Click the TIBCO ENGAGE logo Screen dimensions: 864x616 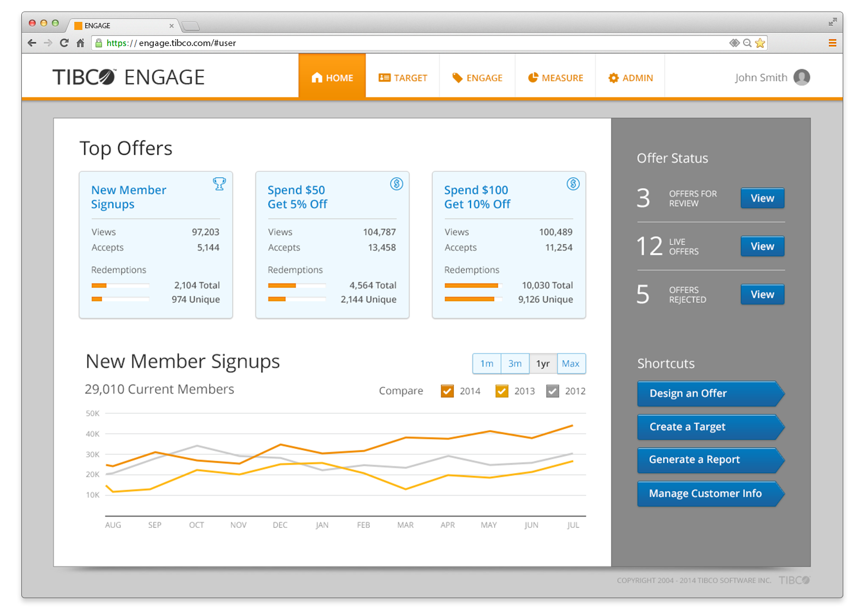click(128, 77)
